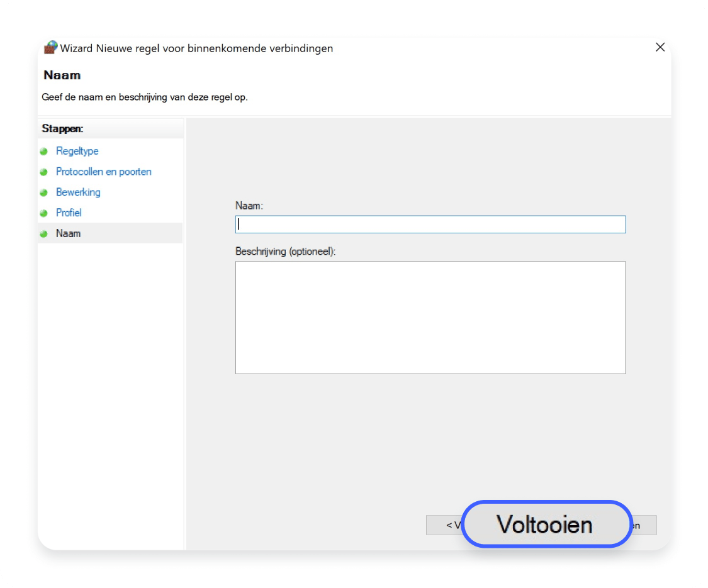The width and height of the screenshot is (708, 588).
Task: Click green bullet of the Naam step
Action: click(x=43, y=233)
